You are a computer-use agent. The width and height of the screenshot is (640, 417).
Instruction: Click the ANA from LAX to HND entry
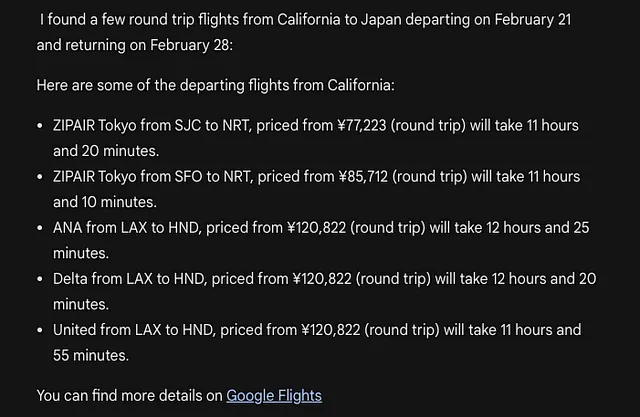(x=321, y=240)
